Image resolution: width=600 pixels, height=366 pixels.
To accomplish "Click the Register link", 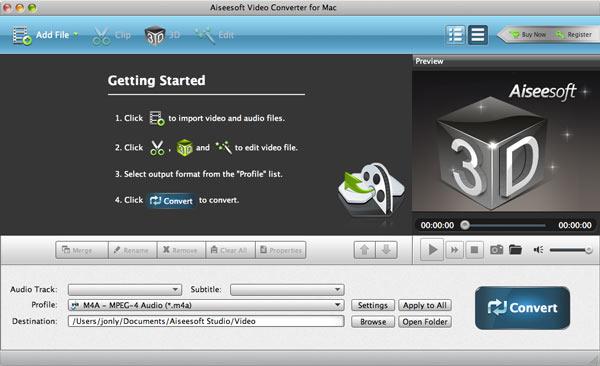I will (575, 35).
